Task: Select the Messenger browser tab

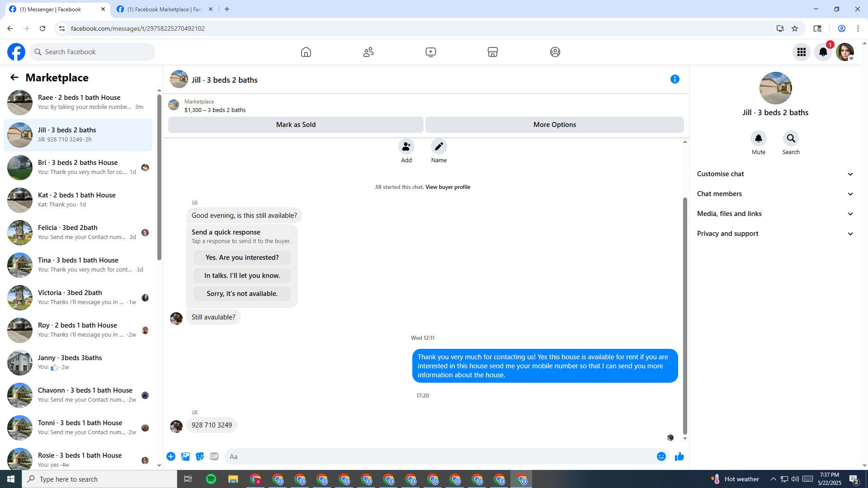Action: point(57,9)
